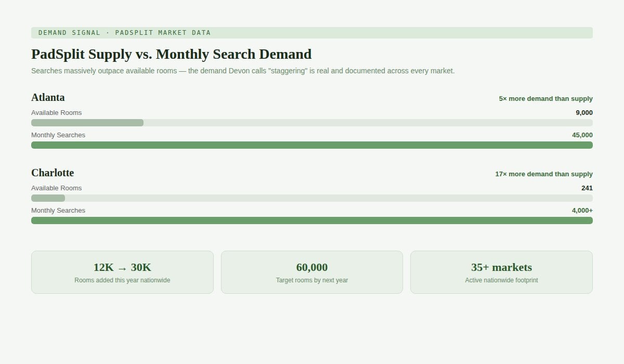Click the 5× more demand than supply label

[545, 99]
